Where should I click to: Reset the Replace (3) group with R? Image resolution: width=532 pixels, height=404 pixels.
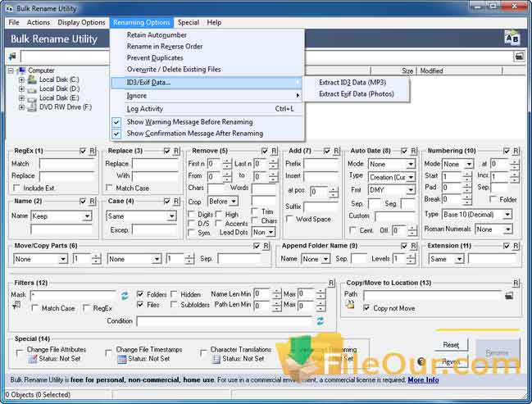tap(176, 151)
